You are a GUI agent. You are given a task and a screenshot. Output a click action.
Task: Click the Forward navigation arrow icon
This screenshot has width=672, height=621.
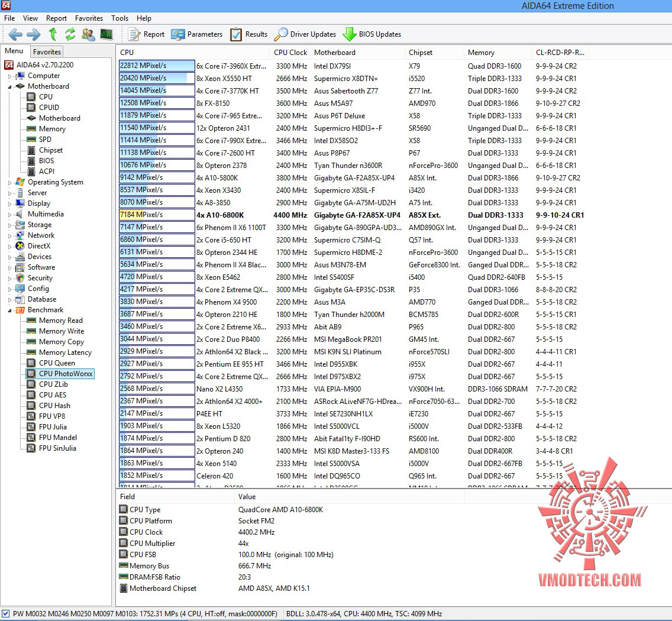pyautogui.click(x=34, y=34)
